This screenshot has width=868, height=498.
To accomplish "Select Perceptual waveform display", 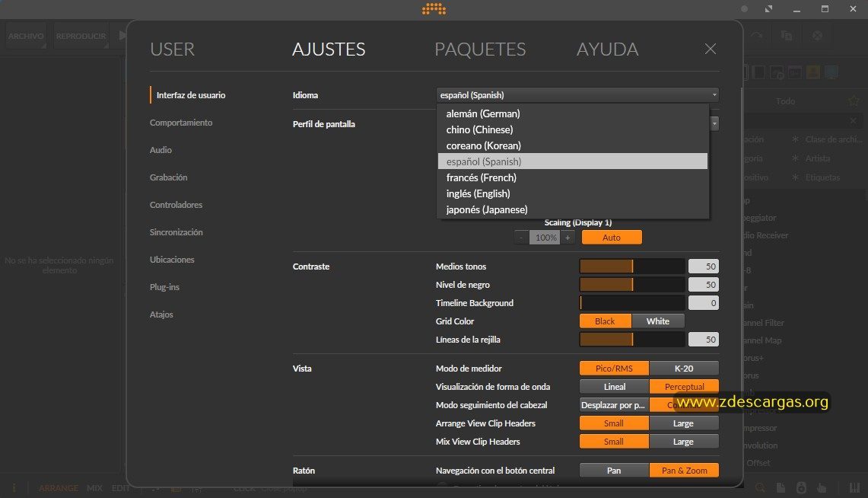I will tap(684, 386).
